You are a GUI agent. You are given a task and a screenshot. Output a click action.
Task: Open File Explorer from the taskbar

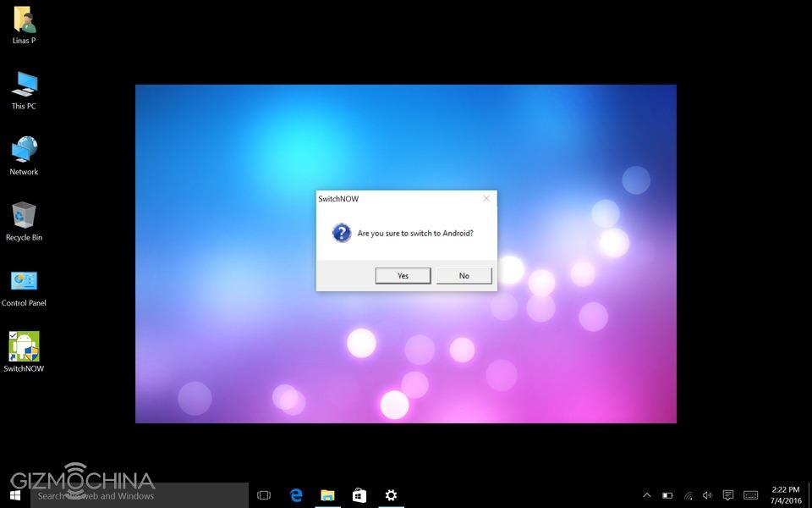(x=327, y=495)
